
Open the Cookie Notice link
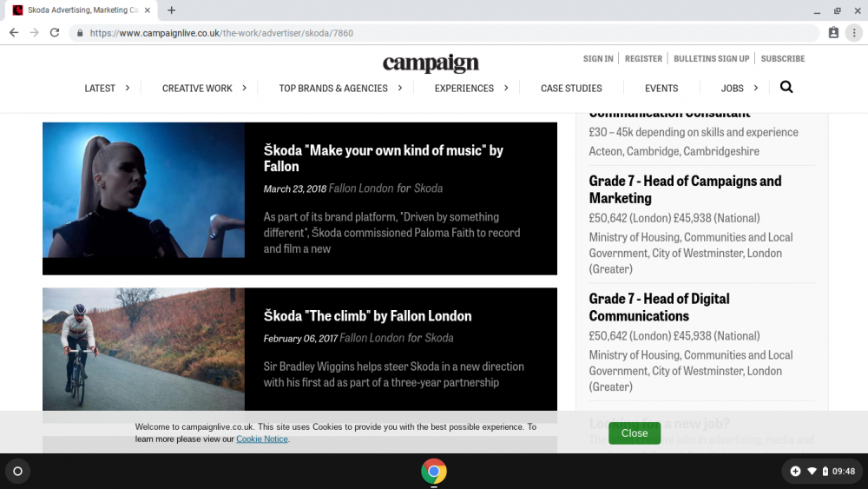[262, 439]
